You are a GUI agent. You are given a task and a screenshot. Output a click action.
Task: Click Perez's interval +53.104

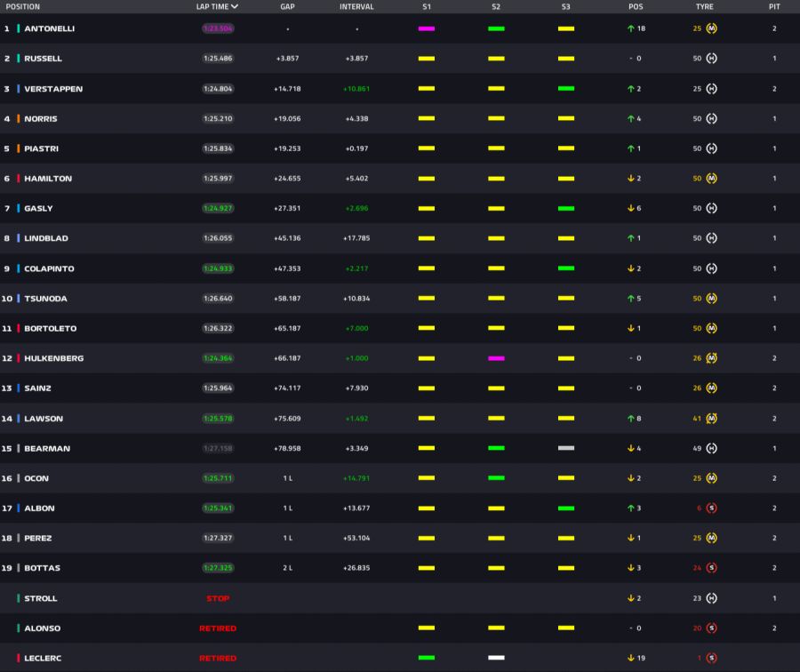[x=356, y=538]
